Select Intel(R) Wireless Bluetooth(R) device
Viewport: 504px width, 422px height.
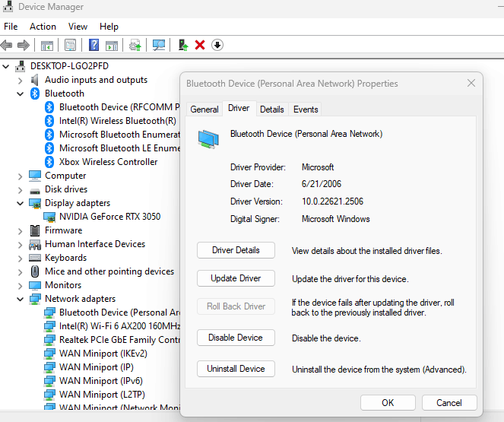(x=117, y=121)
